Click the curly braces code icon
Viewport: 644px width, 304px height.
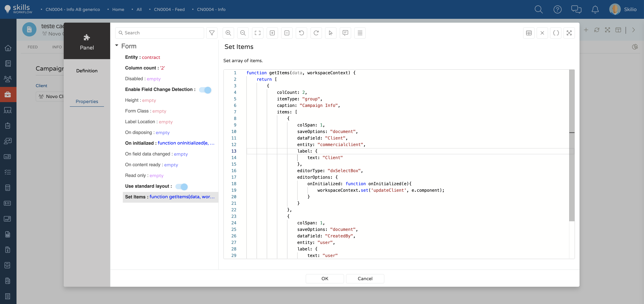[556, 33]
